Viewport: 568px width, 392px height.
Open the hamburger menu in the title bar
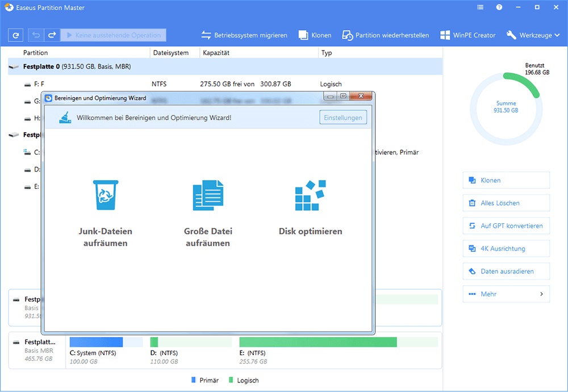pyautogui.click(x=479, y=7)
